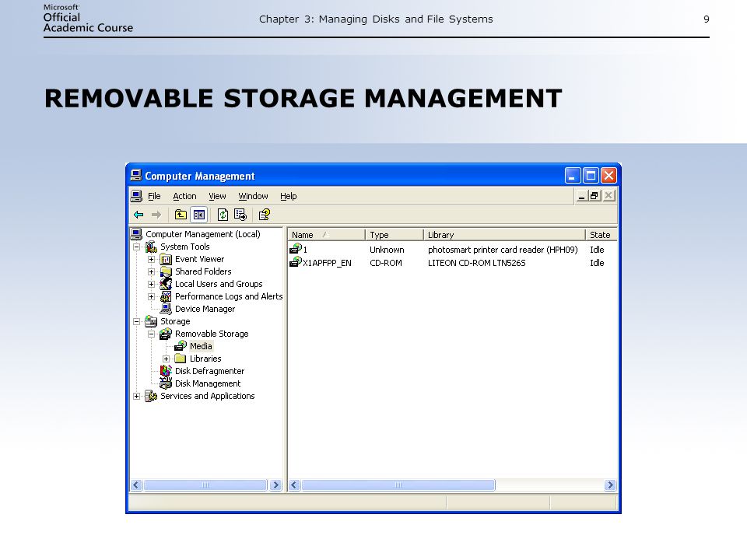Viewport: 747px width, 560px height.
Task: Click the CD-ROM type cell
Action: tap(385, 263)
